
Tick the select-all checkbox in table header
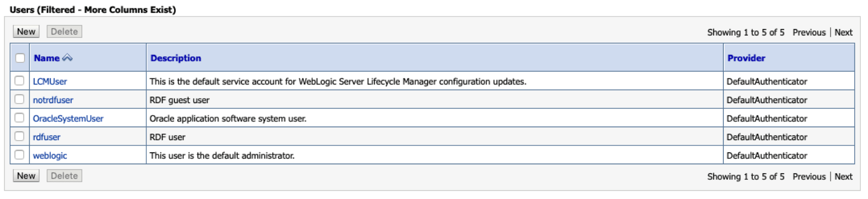point(20,58)
